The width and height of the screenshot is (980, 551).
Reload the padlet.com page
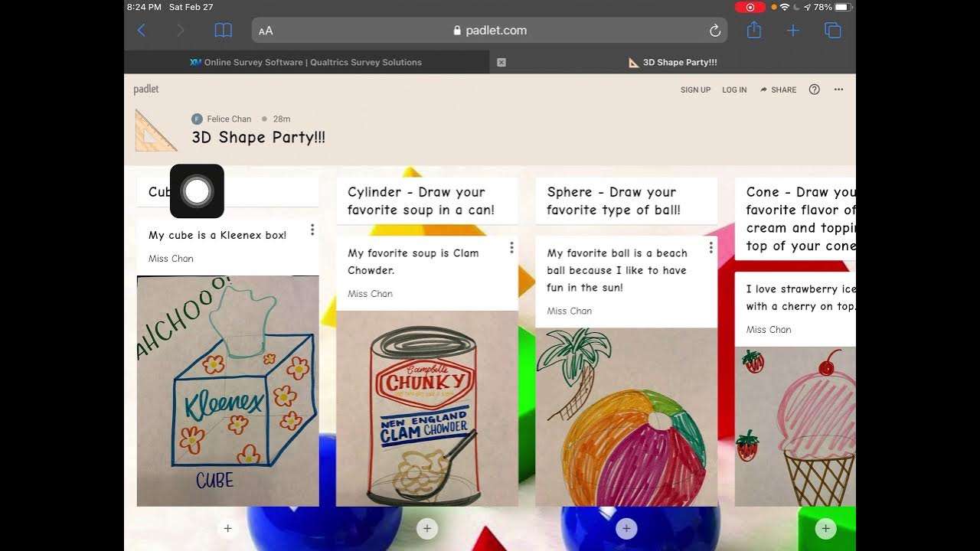[x=715, y=31]
